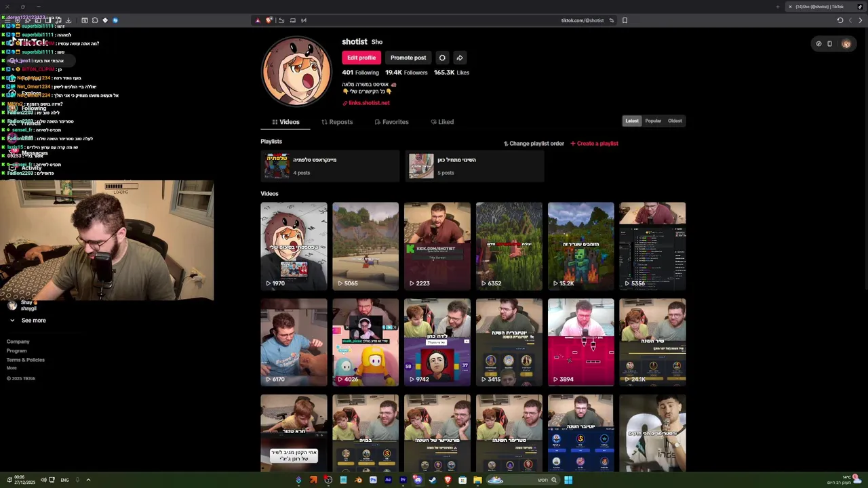Open a new browser tab with plus

point(778,7)
